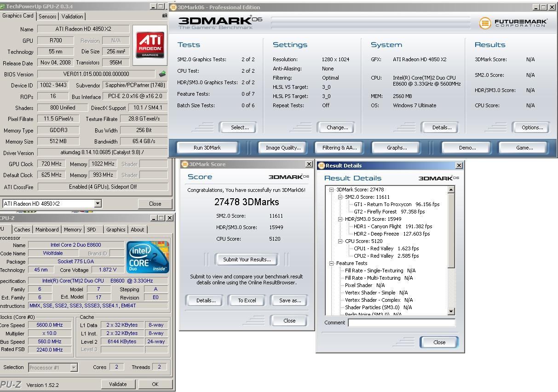Image resolution: width=558 pixels, height=392 pixels.
Task: Export the score with To Excel
Action: (x=247, y=300)
